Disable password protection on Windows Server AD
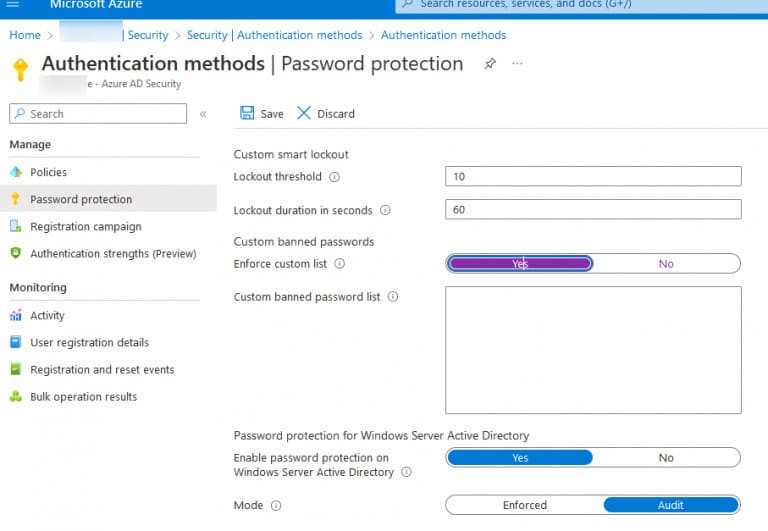The image size is (768, 531). tap(666, 458)
